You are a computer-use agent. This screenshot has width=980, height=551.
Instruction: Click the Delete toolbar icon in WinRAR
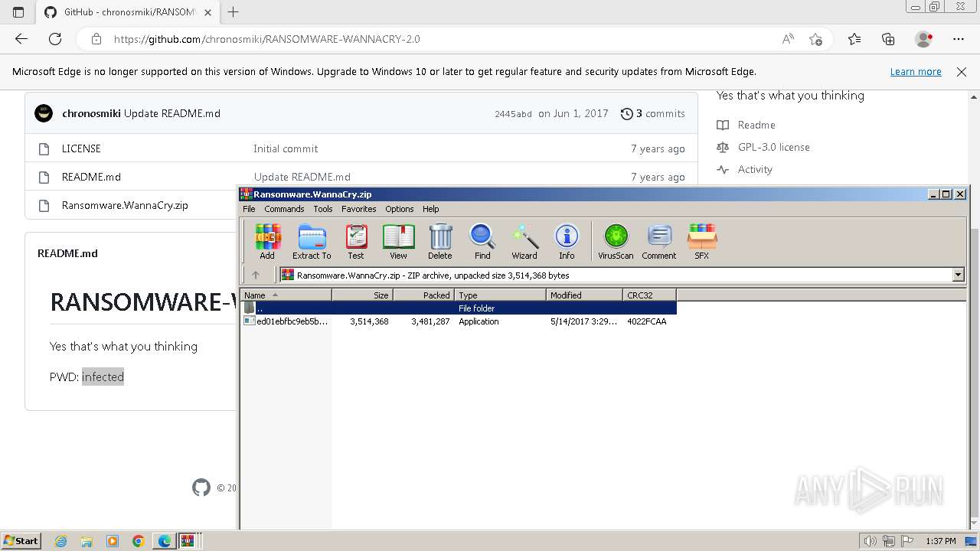(x=440, y=241)
